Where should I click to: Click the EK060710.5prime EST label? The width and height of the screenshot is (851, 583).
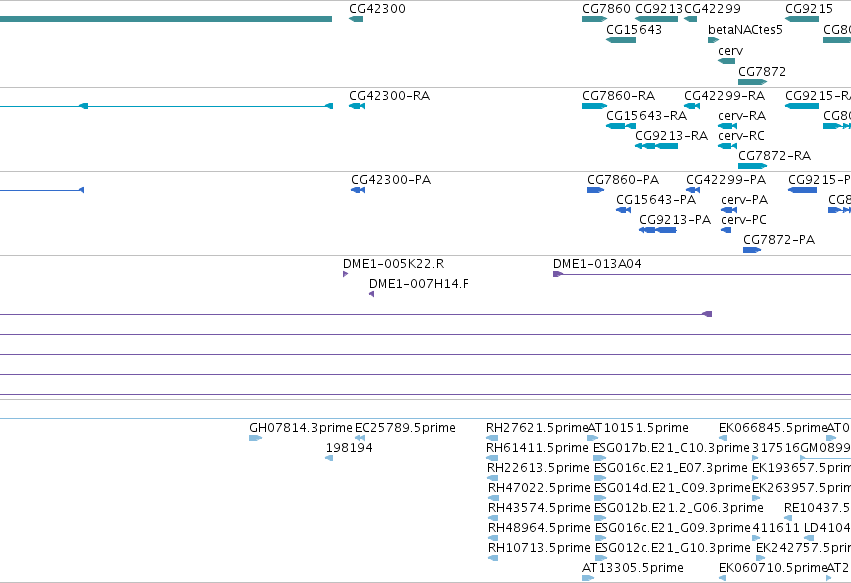coord(773,568)
